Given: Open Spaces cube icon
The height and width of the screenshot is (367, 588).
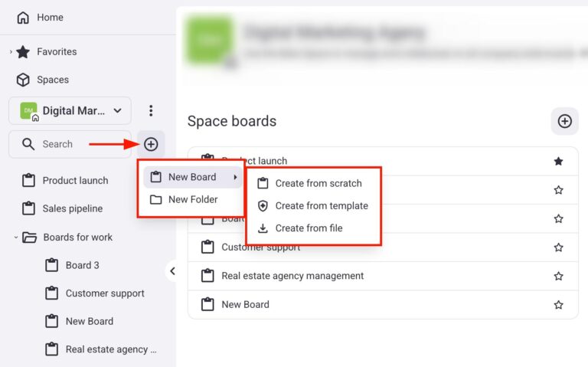Looking at the screenshot, I should (x=23, y=80).
